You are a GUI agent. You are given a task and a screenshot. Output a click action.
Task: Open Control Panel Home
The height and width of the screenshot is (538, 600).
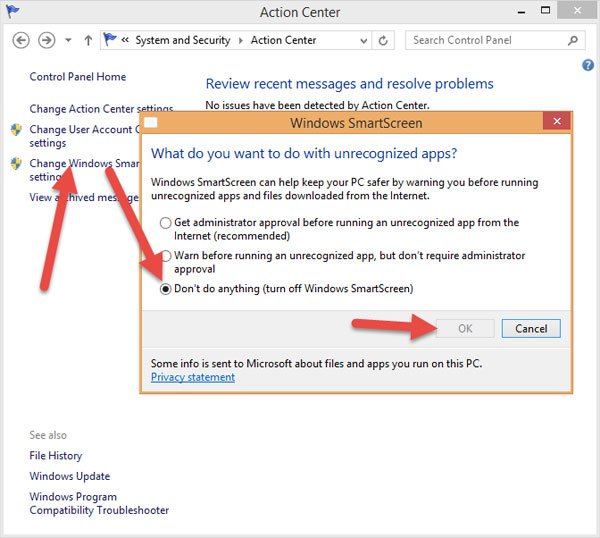click(78, 77)
